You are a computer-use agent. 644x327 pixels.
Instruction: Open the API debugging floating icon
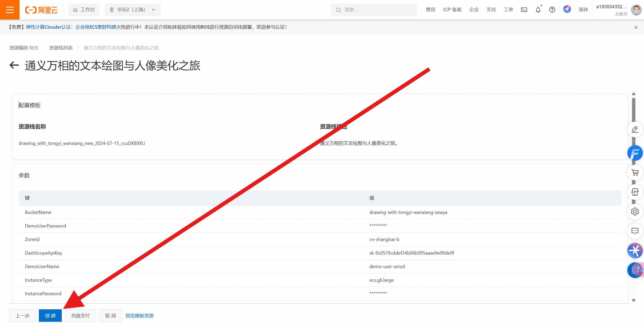pyautogui.click(x=635, y=192)
